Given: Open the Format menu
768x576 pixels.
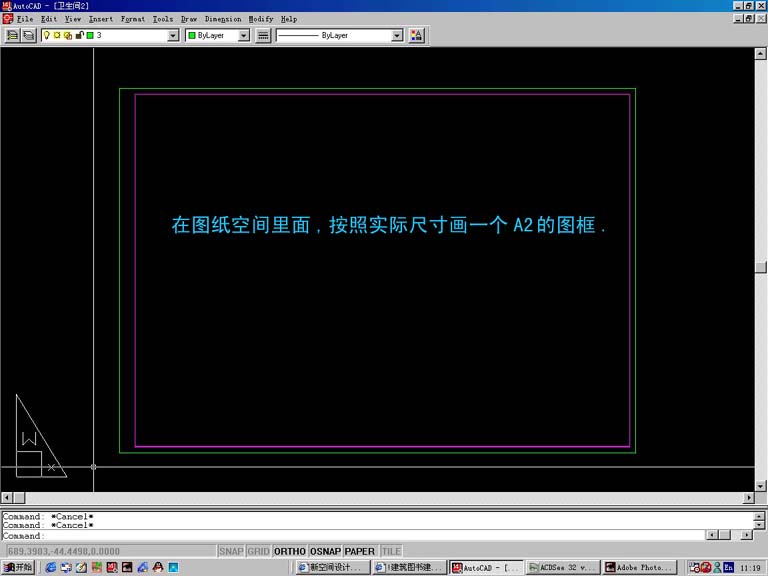Looking at the screenshot, I should pos(133,19).
